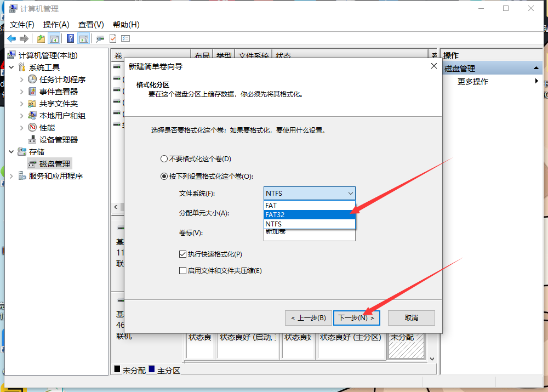Click the 文件系统 column header

(253, 54)
